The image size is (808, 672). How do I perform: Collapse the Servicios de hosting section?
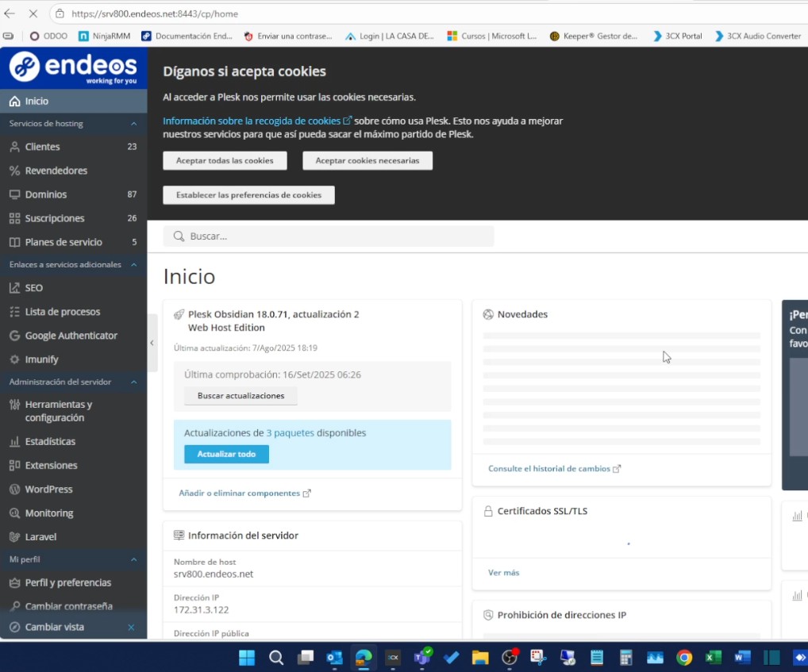point(133,124)
